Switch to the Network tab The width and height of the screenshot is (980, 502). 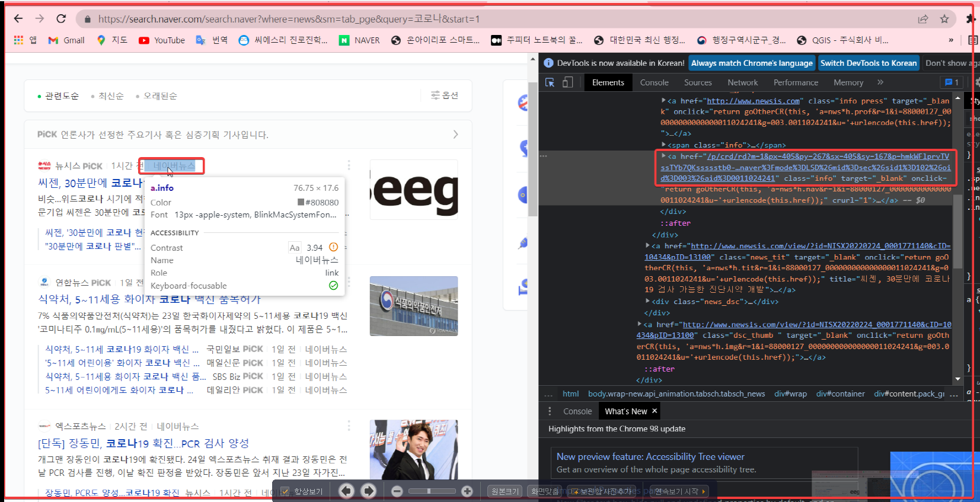pos(742,82)
